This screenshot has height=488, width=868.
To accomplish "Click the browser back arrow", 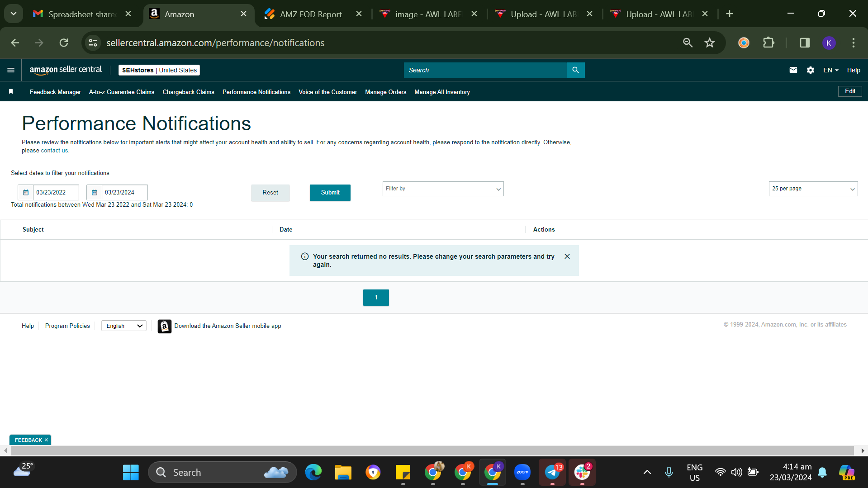I will 15,43.
